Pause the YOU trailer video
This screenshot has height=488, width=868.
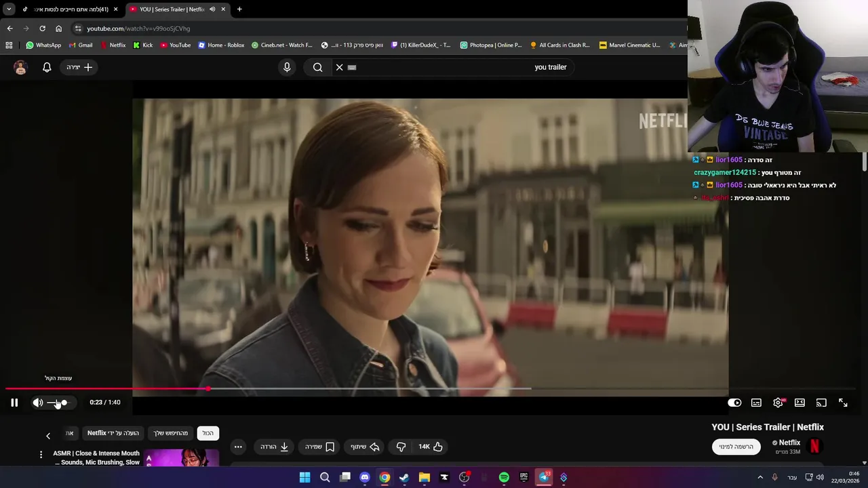[x=14, y=403]
